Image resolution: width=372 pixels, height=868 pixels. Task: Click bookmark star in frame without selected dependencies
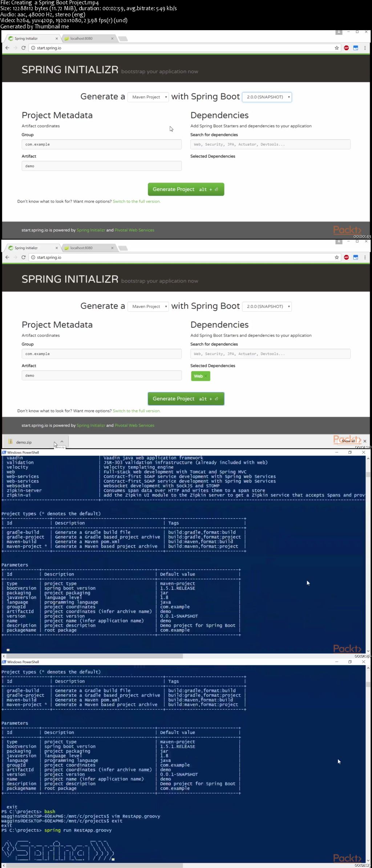pos(337,48)
